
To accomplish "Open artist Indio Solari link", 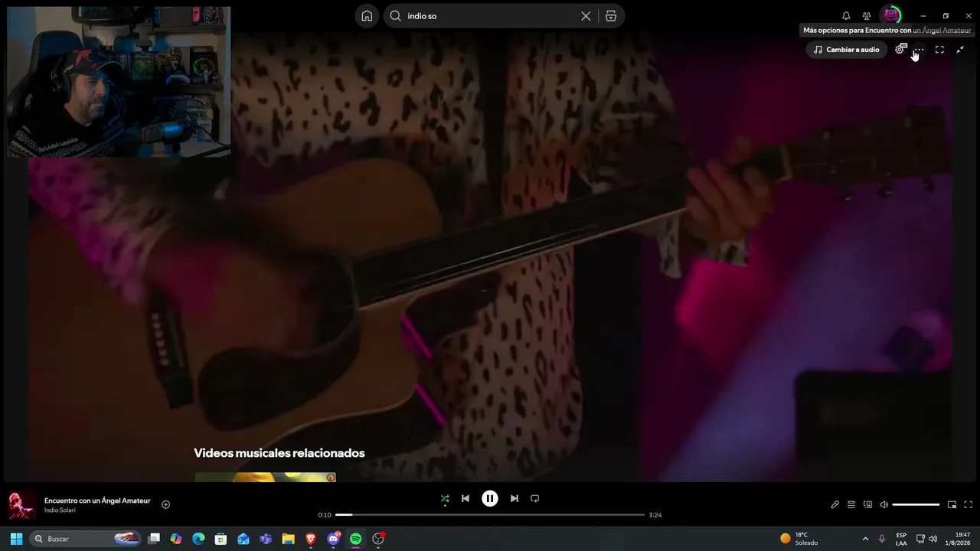I will point(60,510).
